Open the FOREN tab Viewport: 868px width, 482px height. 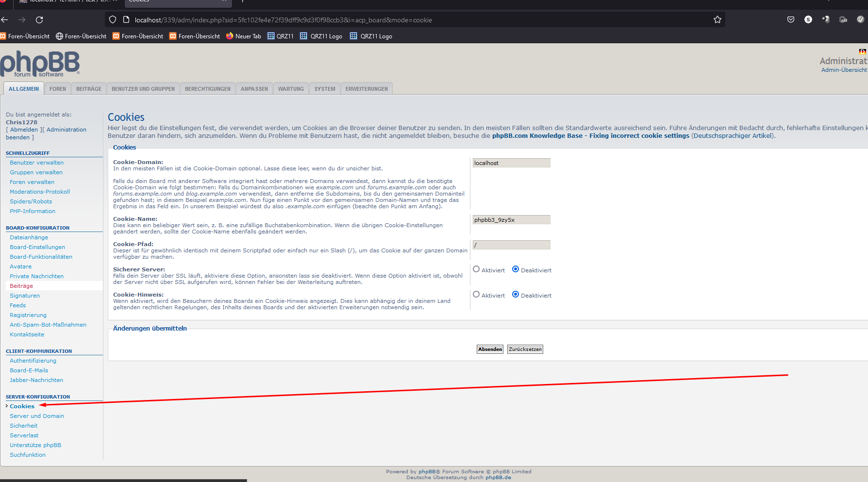(58, 89)
